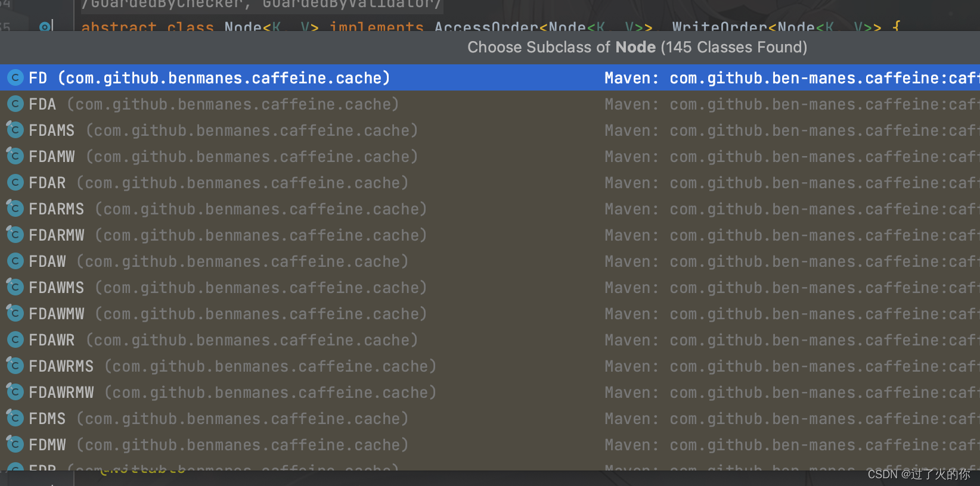Choose the FDAWRMS subclass
Viewport: 980px width, 486px height.
click(490, 366)
